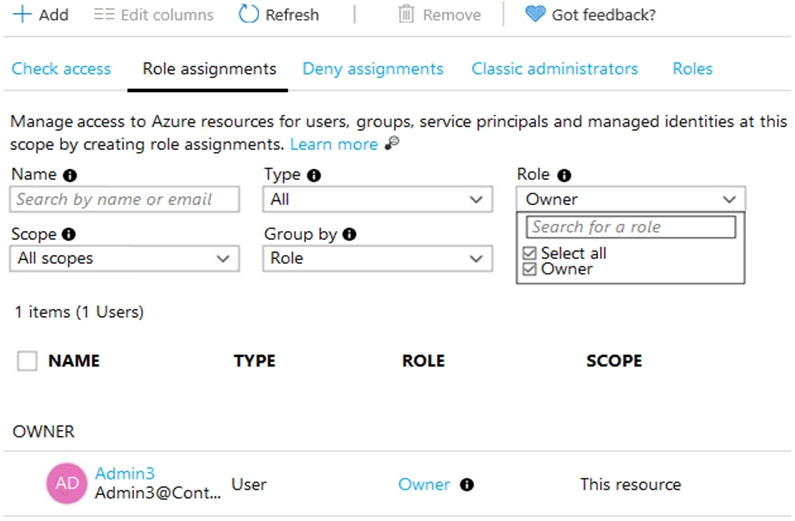Select the Role assignments tab
The height and width of the screenshot is (521, 795).
[x=209, y=68]
